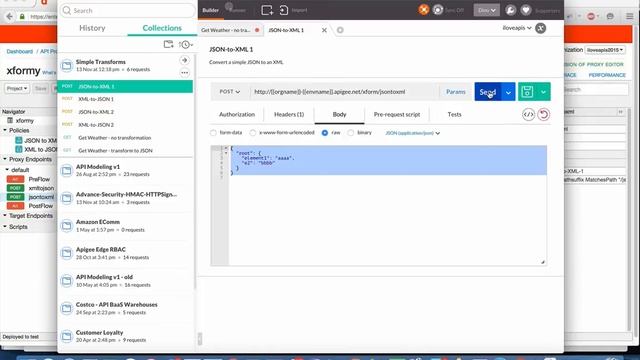Screen dimensions: 640x360
Task: Click inside the raw JSON body editor
Action: point(387,205)
